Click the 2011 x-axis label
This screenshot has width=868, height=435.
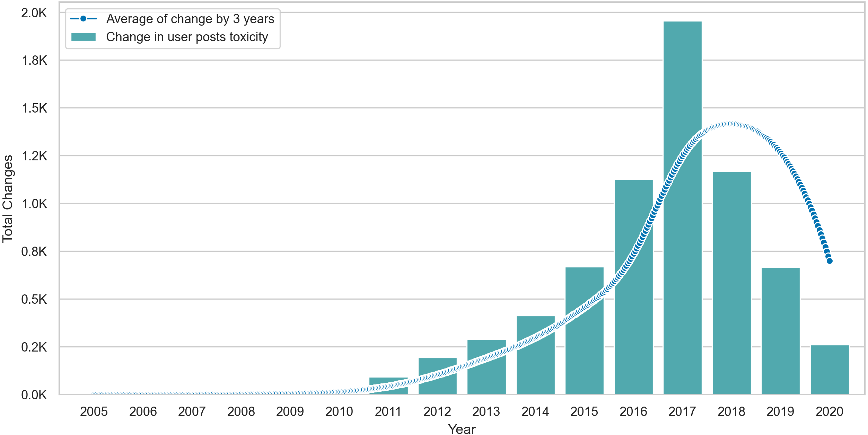point(388,412)
